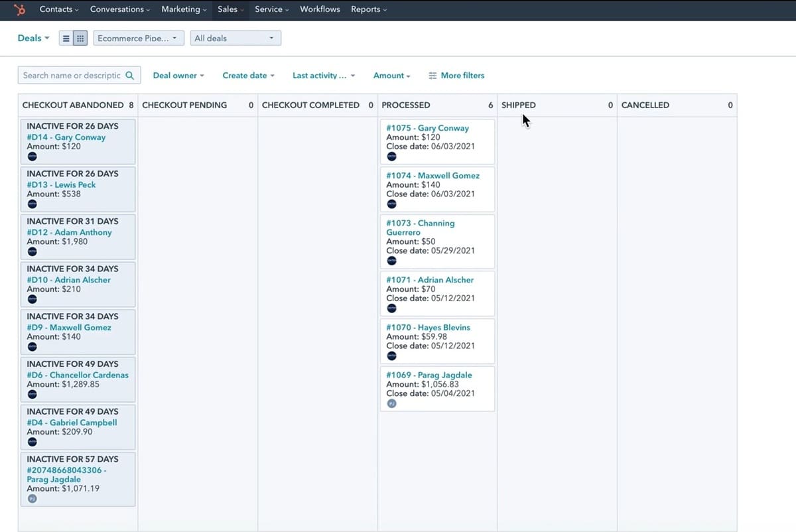
Task: Toggle to the list view layout
Action: (66, 38)
